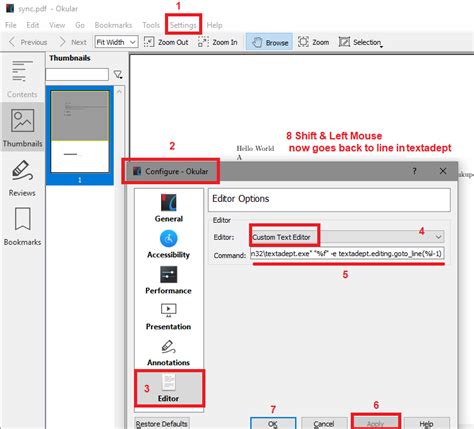Go to Previous page
This screenshot has height=429, width=474.
pos(28,42)
